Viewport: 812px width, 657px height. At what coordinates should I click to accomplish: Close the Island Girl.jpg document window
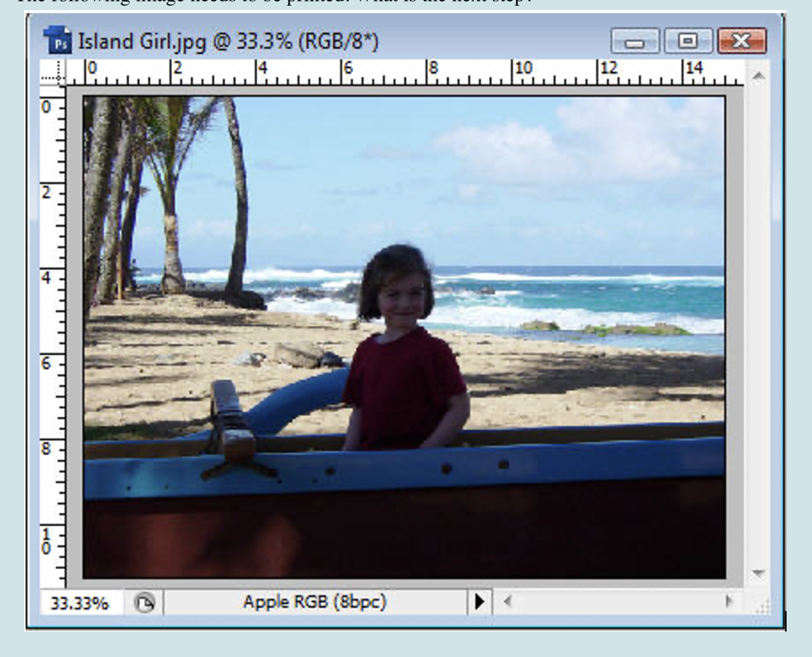[741, 42]
